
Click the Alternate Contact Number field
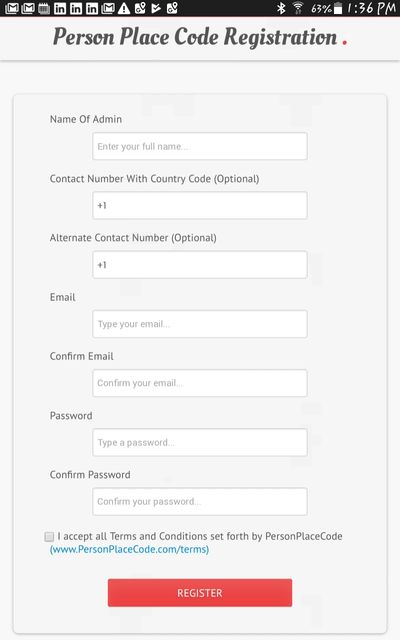pyautogui.click(x=200, y=265)
